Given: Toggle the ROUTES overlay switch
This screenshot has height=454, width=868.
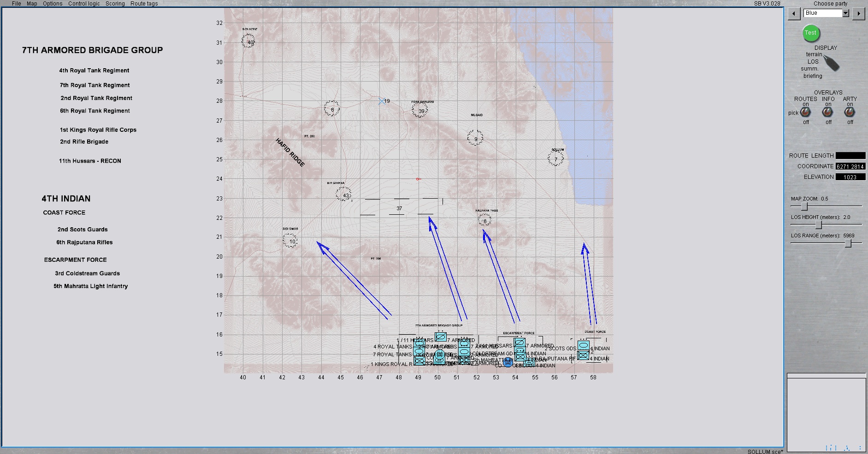Looking at the screenshot, I should tap(805, 112).
